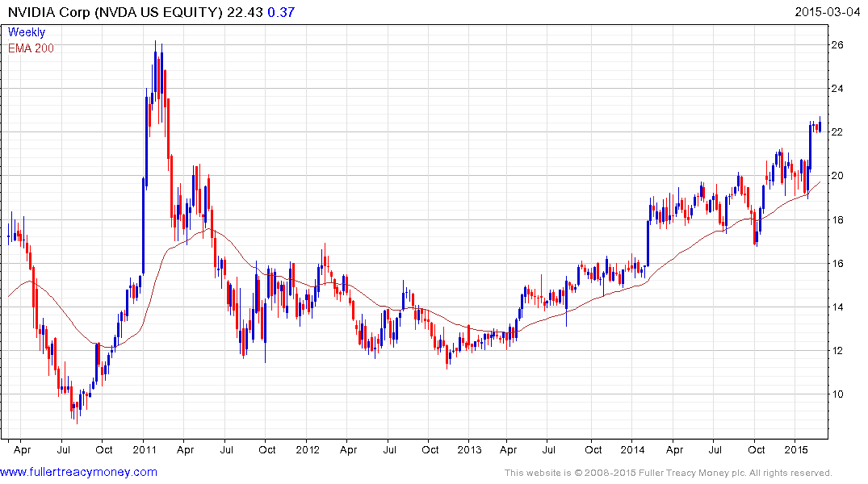Click the '24' price axis label

(837, 89)
